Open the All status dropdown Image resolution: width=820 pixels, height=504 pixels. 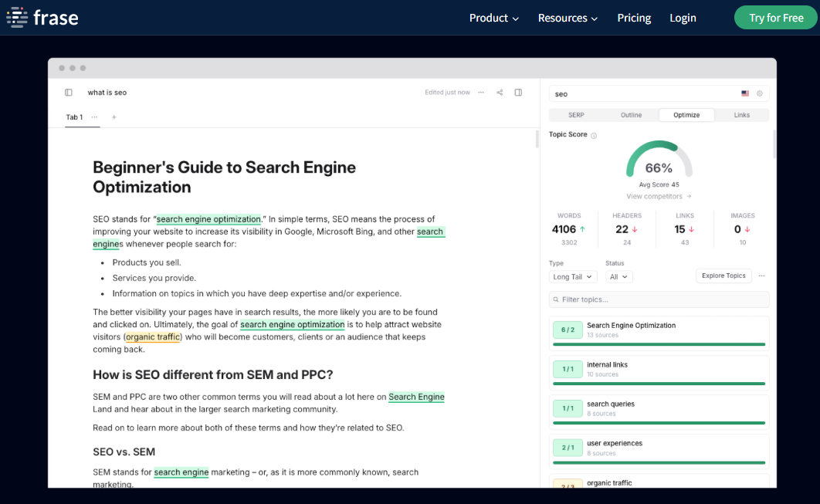click(x=618, y=276)
